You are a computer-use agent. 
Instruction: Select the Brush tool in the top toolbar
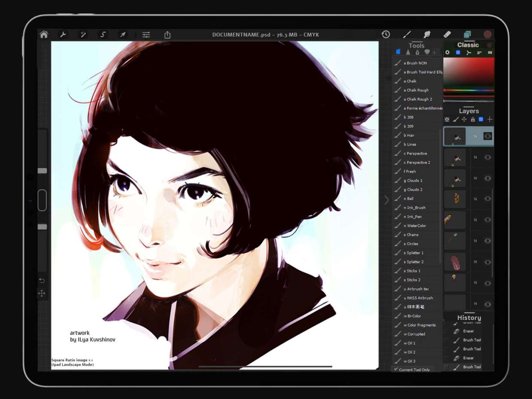pos(407,34)
